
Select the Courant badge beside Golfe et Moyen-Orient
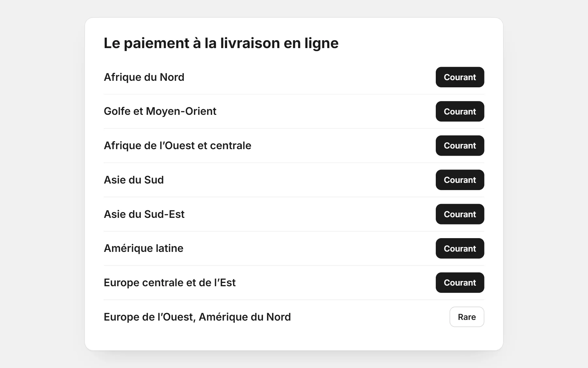pos(460,112)
